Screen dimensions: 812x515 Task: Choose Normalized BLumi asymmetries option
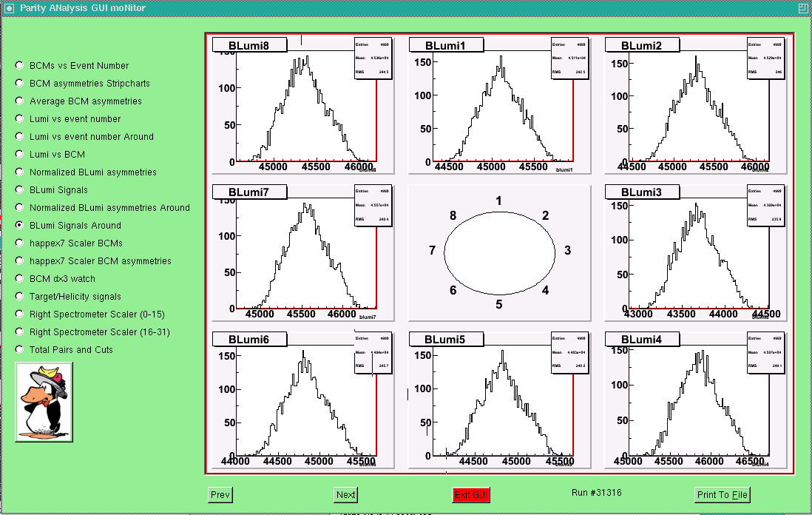[20, 172]
